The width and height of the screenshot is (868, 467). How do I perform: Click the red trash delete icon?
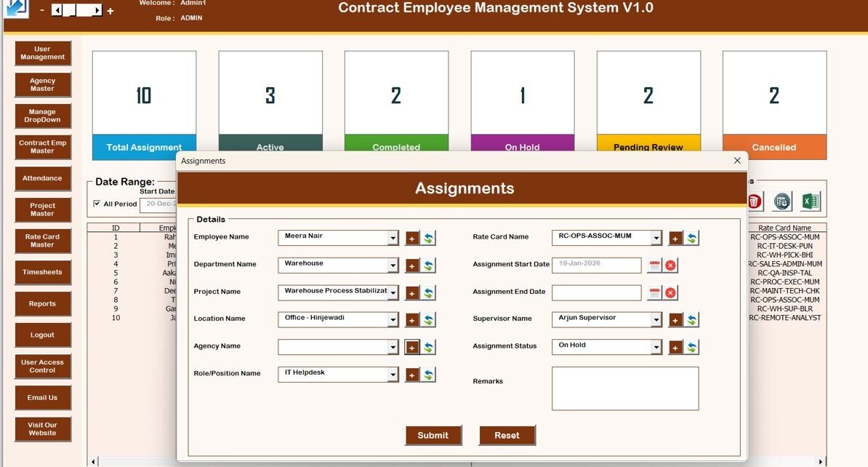click(x=755, y=201)
